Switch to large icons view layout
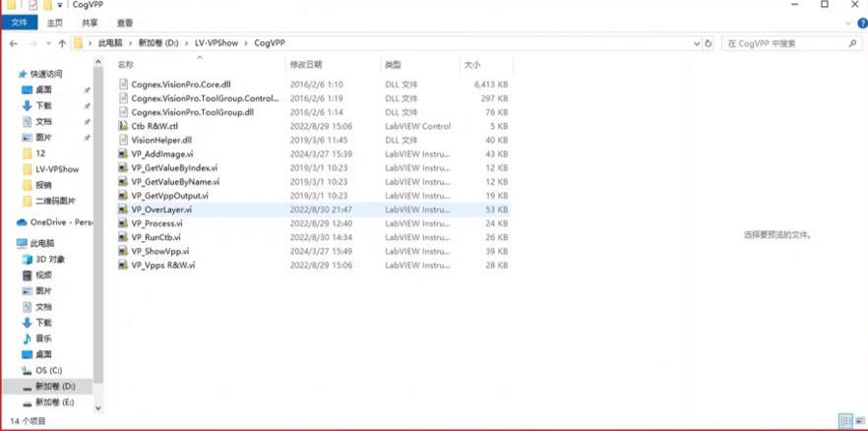The height and width of the screenshot is (431, 868). click(858, 420)
